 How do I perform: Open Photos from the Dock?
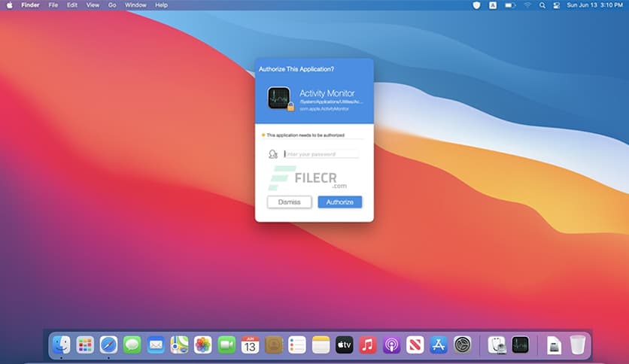coord(203,344)
